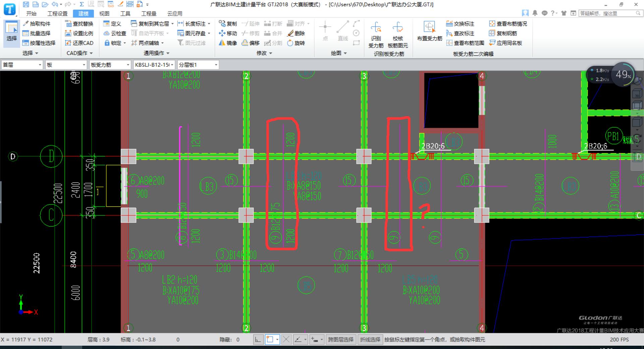Viewport: 644px width, 349px height.
Task: Expand the CAD操作 group
Action: pos(79,53)
